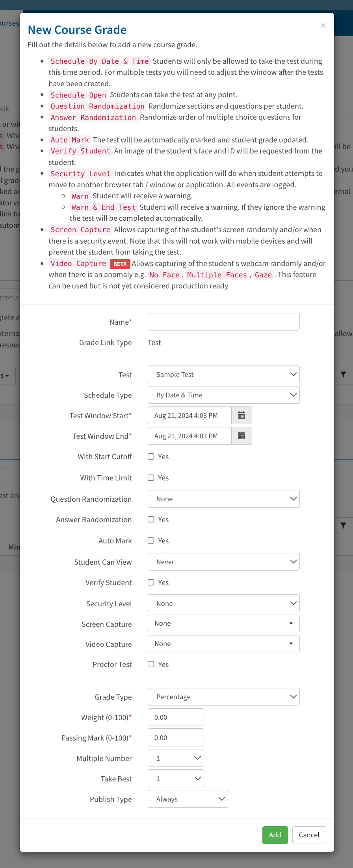This screenshot has height=868, width=353.
Task: Expand the Screen Capture dropdown
Action: (x=224, y=624)
